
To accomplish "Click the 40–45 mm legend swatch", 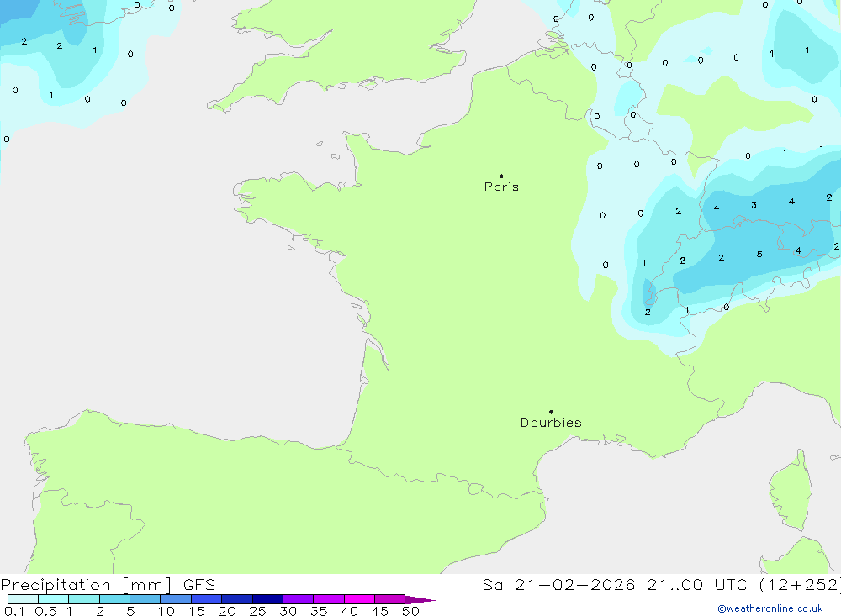I will pyautogui.click(x=359, y=599).
